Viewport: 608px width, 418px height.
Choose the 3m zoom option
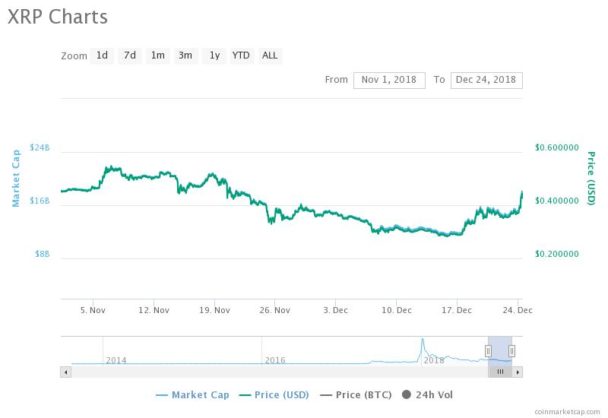186,55
